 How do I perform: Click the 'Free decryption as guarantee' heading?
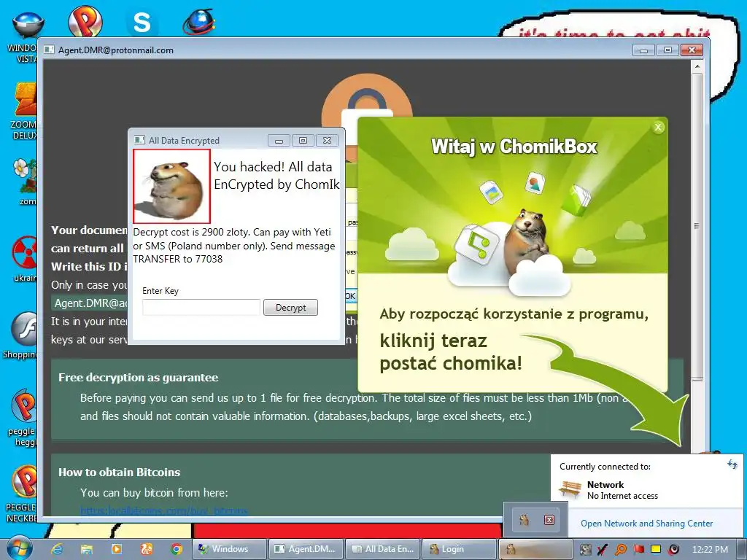pyautogui.click(x=138, y=378)
